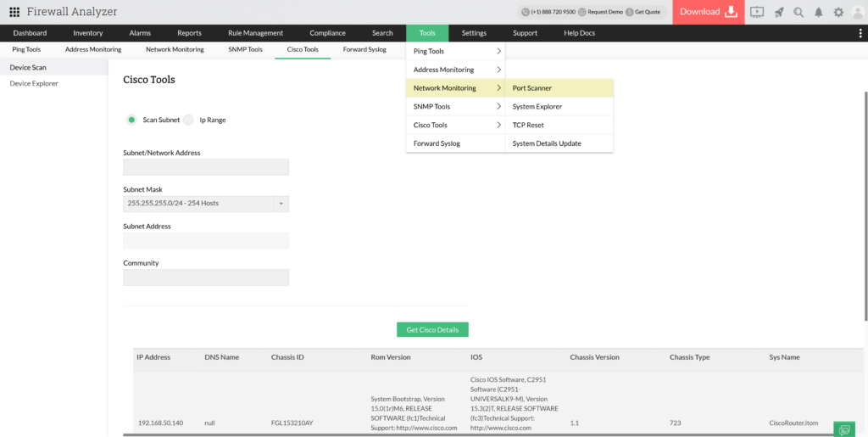The image size is (868, 437).
Task: Expand the Ping Tools submenu
Action: coord(455,52)
